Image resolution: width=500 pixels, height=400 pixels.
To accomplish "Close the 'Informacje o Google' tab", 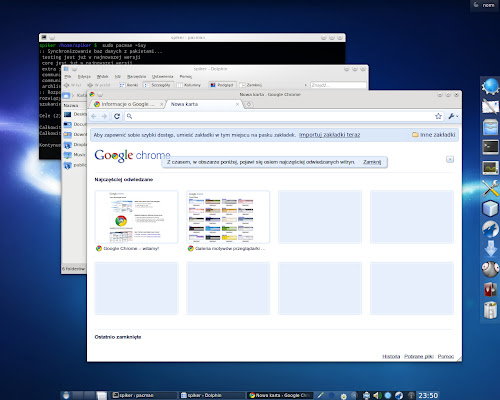I will click(x=161, y=104).
